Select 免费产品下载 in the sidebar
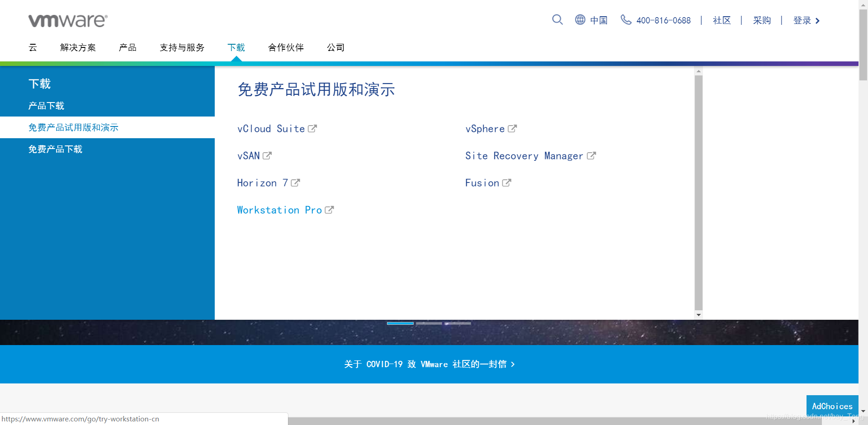 (55, 149)
